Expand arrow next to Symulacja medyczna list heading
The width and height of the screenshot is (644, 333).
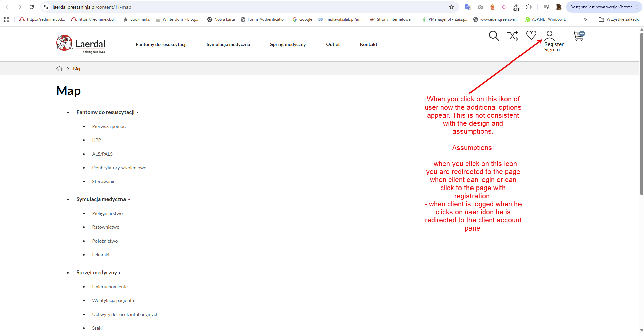[129, 200]
